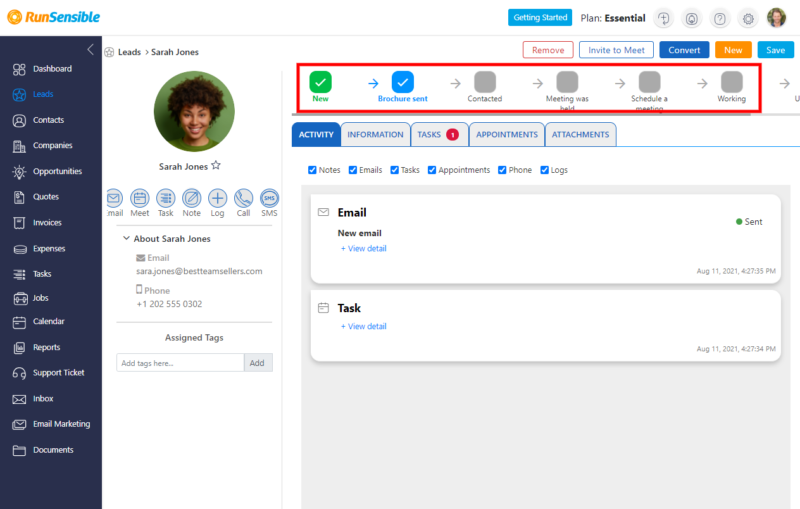Open the notifications icon in header
Screen dimensions: 800x509
692,19
